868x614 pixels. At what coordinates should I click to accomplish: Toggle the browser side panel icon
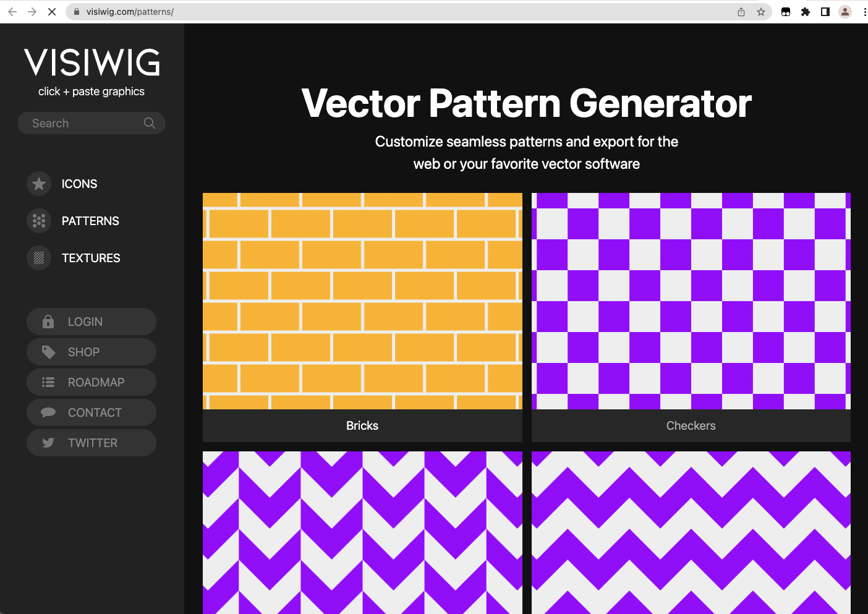point(825,12)
